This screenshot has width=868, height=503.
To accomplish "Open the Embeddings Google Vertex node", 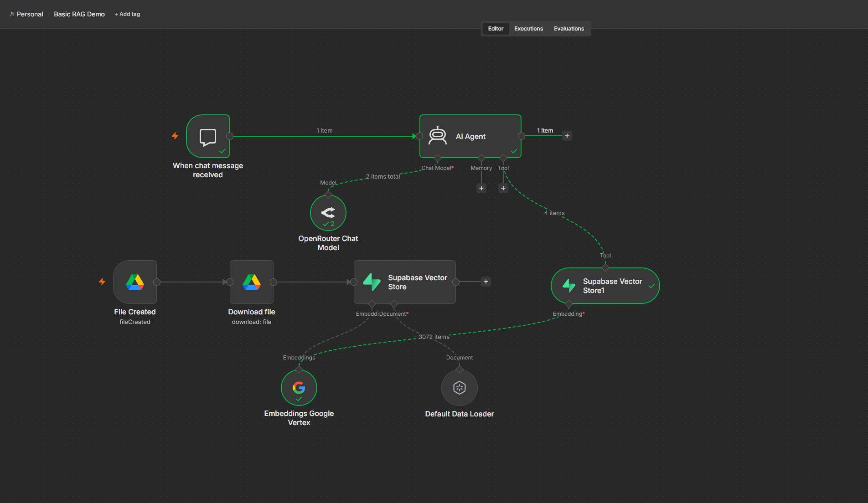I will coord(299,388).
